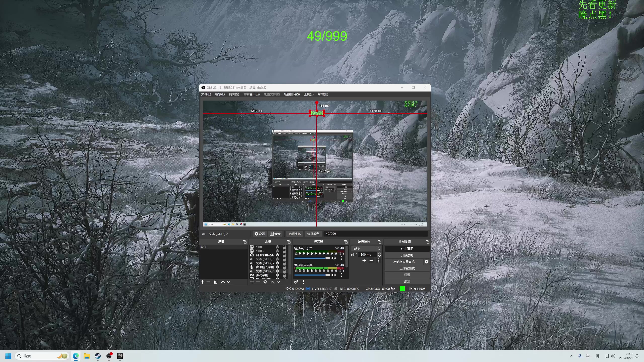The width and height of the screenshot is (644, 362).
Task: Move scene up arrow in 场景 panel
Action: coord(223,282)
